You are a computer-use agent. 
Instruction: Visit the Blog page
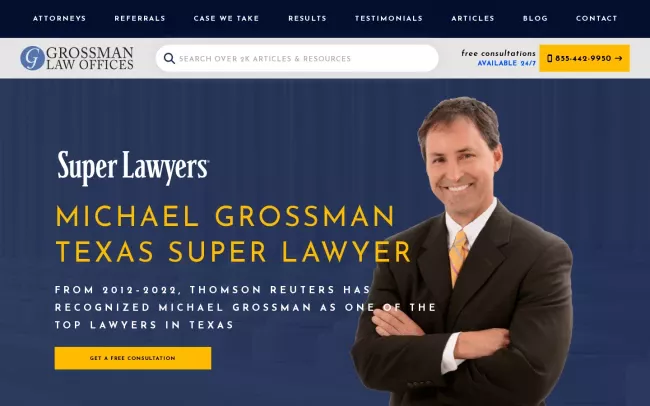(x=535, y=19)
